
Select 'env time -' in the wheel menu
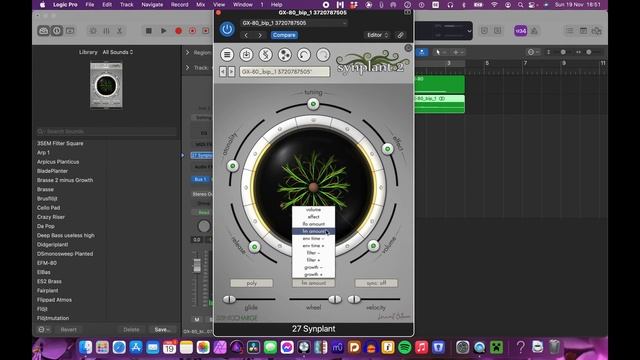click(x=313, y=238)
